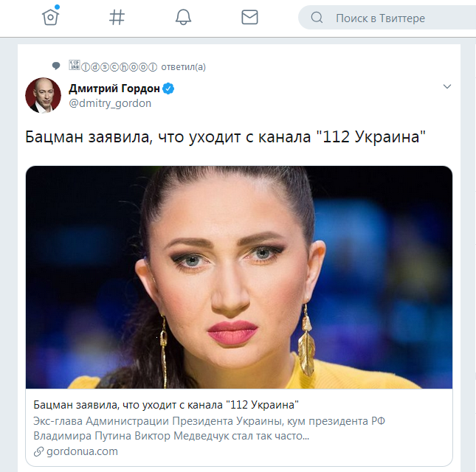
Task: Open the notifications bell icon
Action: point(183,17)
